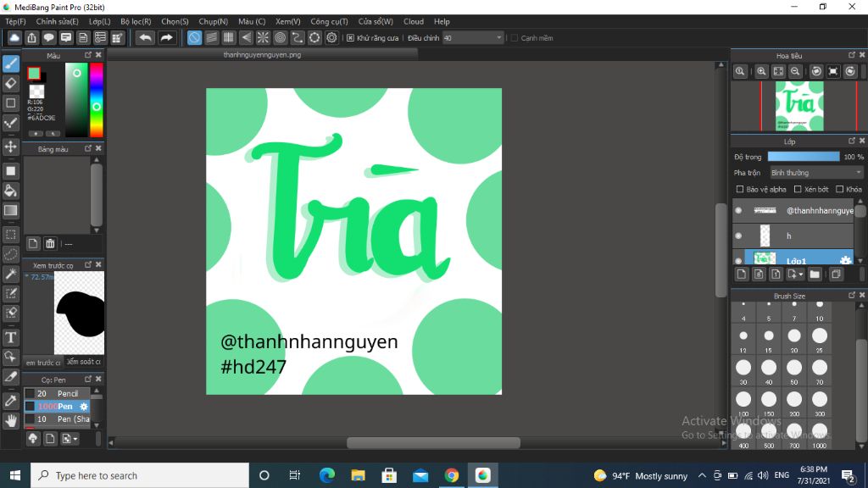
Task: Adjust the Độ trong opacity slider
Action: (x=804, y=157)
